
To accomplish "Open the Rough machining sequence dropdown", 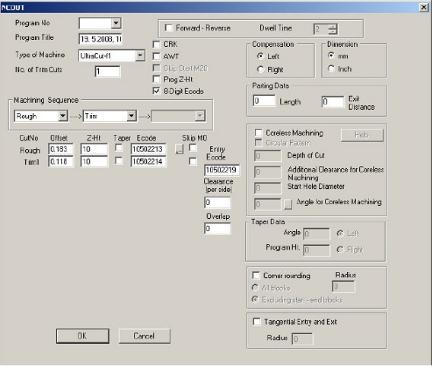I will pos(63,116).
